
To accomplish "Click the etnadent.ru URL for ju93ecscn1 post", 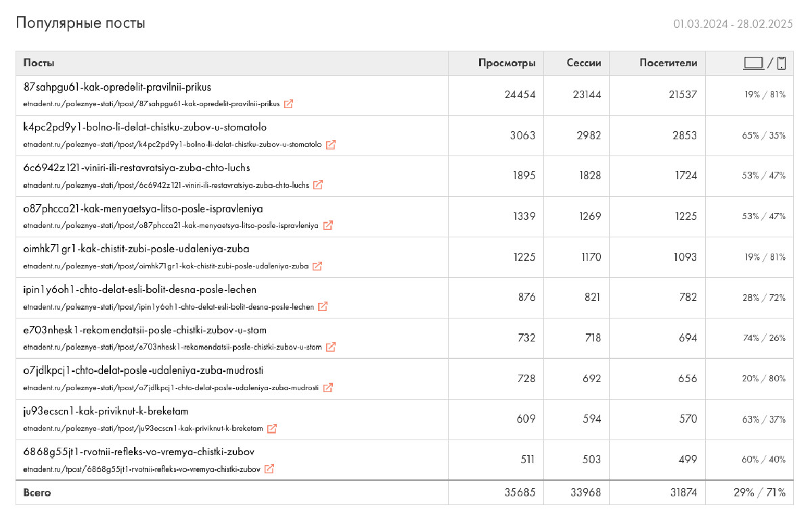I will pos(143,428).
